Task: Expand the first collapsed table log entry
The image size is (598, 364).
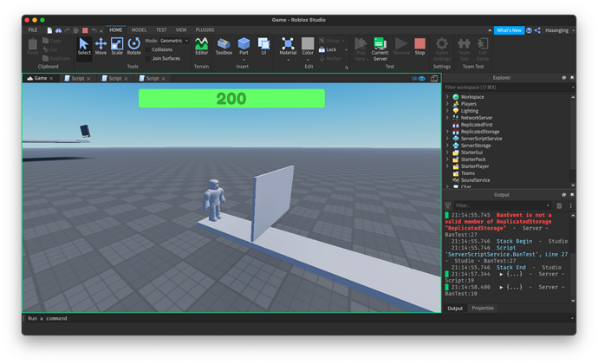Action: pyautogui.click(x=501, y=275)
